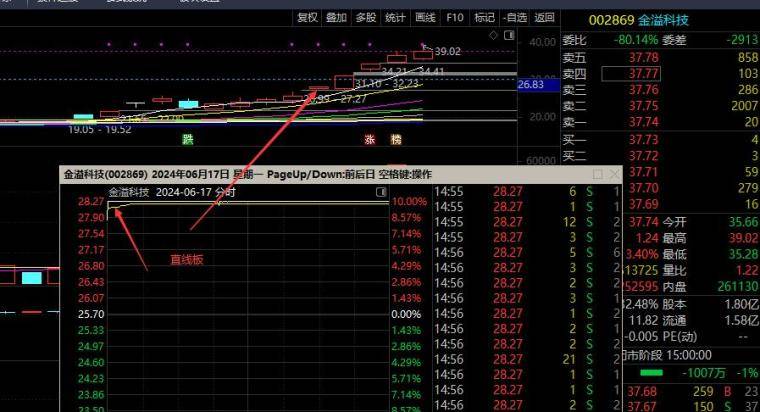760x412 pixels.
Task: Open F10 company information
Action: pyautogui.click(x=455, y=18)
